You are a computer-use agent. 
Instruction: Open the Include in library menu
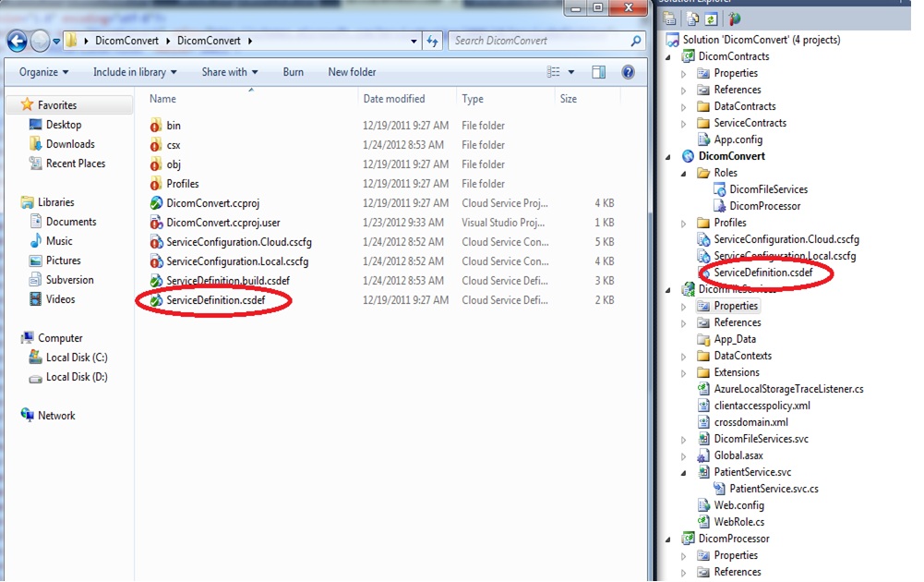click(x=135, y=72)
